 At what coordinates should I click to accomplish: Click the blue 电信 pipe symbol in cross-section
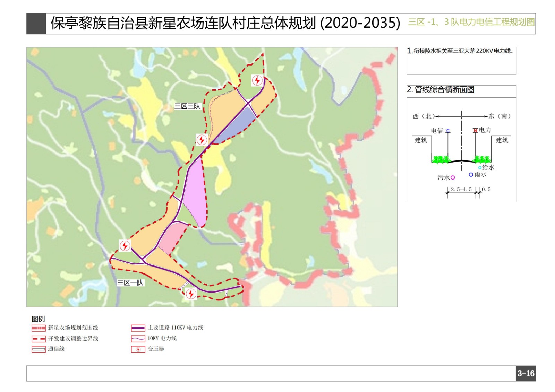click(448, 131)
